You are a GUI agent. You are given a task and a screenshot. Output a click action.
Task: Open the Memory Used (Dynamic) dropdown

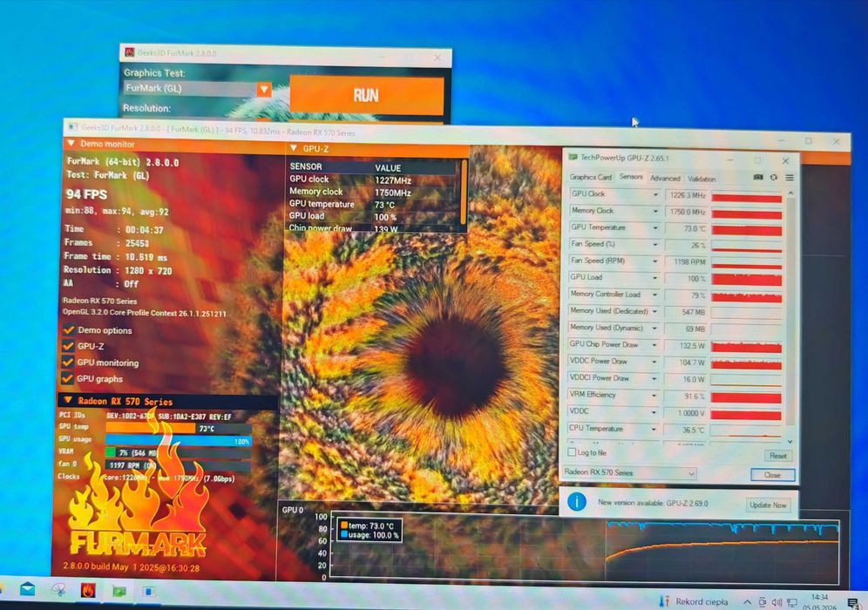pos(654,329)
